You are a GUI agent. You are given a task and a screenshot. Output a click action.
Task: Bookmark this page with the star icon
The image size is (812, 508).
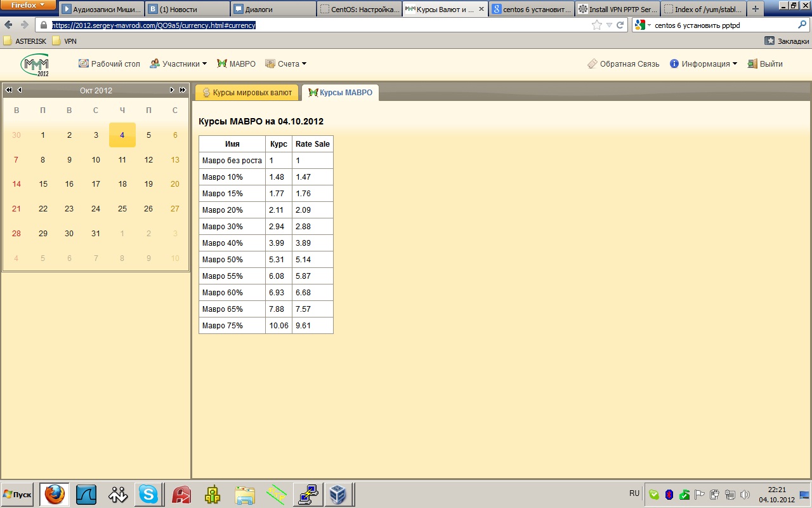(596, 25)
